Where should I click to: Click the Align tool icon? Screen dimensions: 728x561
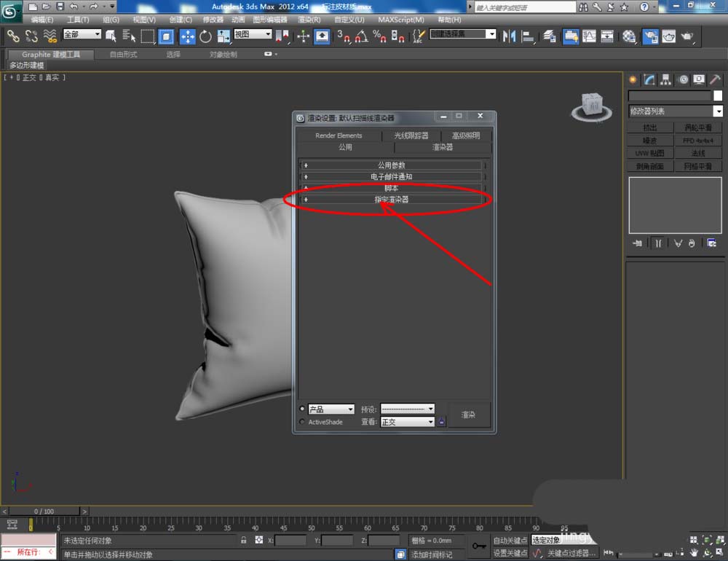pos(527,36)
